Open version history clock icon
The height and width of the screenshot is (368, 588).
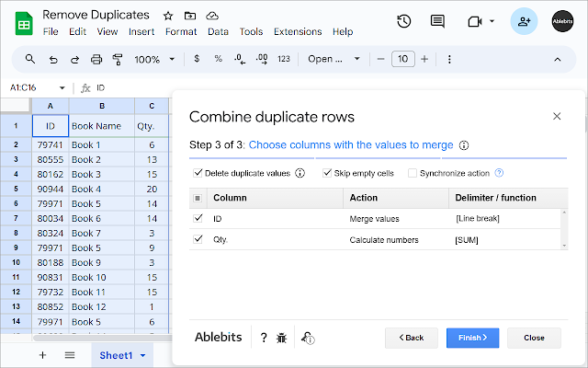point(403,21)
